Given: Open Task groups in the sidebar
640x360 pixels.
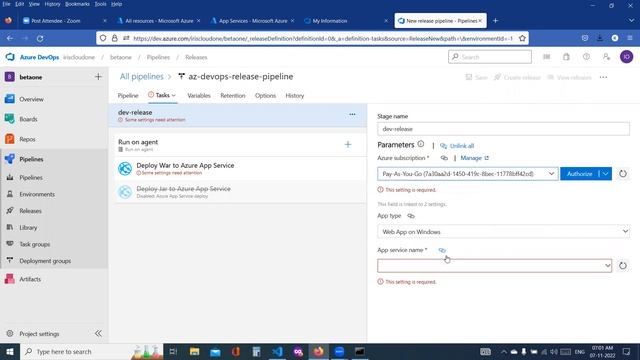Looking at the screenshot, I should [x=35, y=244].
